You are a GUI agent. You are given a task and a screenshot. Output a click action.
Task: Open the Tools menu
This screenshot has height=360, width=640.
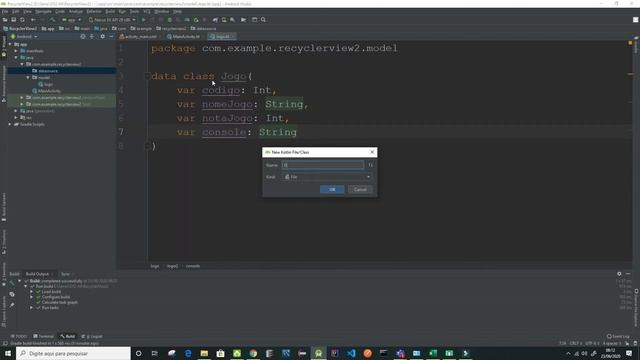(134, 11)
